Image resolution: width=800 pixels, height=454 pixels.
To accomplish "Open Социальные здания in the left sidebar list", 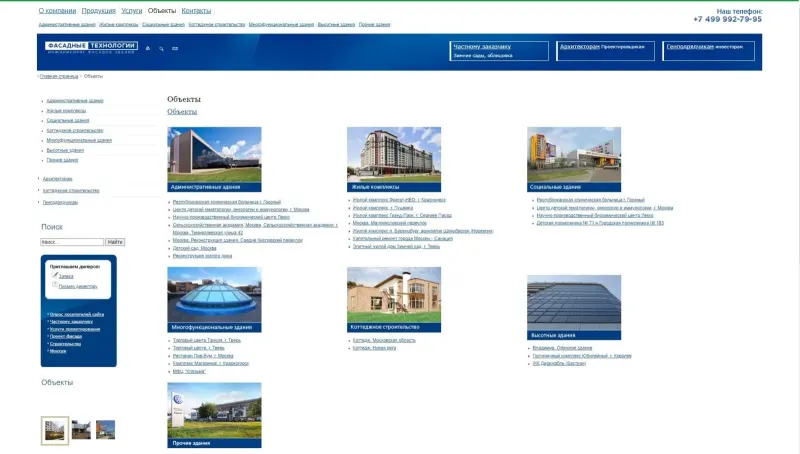I will [x=68, y=120].
